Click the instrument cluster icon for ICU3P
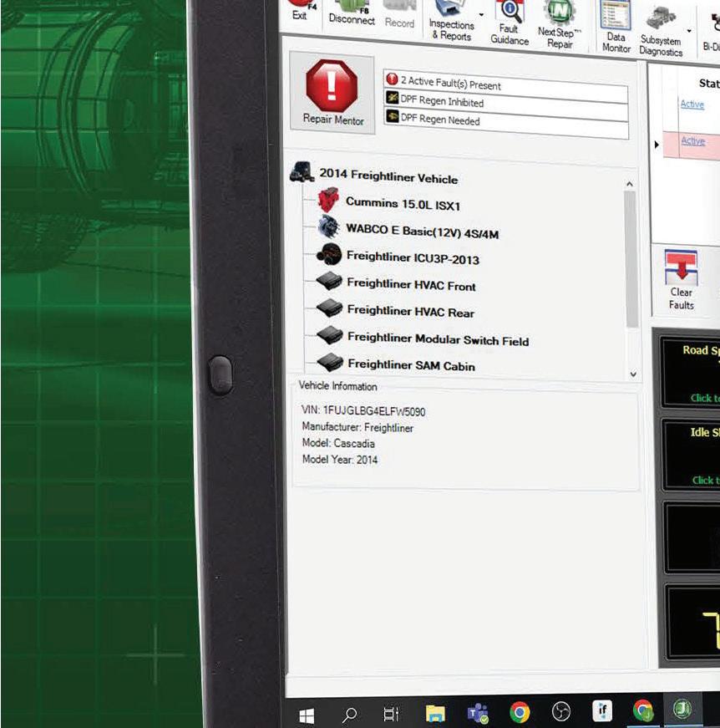Screen dimensions: 720x728 point(329,254)
